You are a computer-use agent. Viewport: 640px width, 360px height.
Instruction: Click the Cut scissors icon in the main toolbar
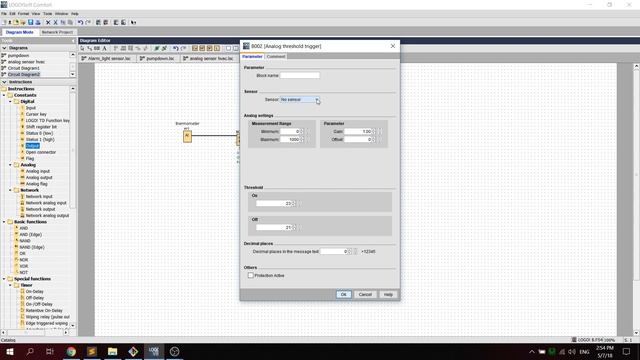click(56, 22)
